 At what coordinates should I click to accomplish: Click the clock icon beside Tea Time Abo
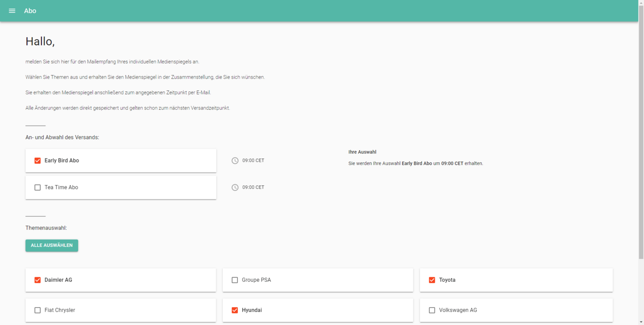click(x=235, y=188)
